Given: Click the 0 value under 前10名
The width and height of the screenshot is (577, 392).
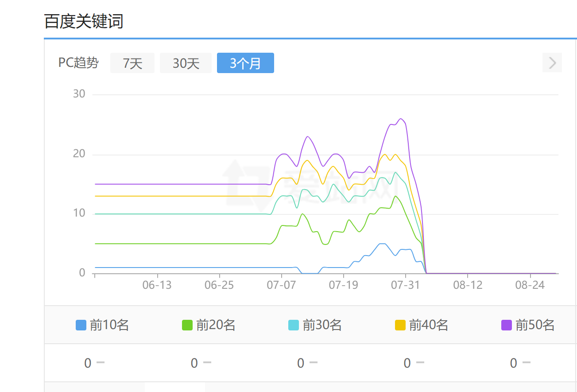Looking at the screenshot, I should pos(88,363).
